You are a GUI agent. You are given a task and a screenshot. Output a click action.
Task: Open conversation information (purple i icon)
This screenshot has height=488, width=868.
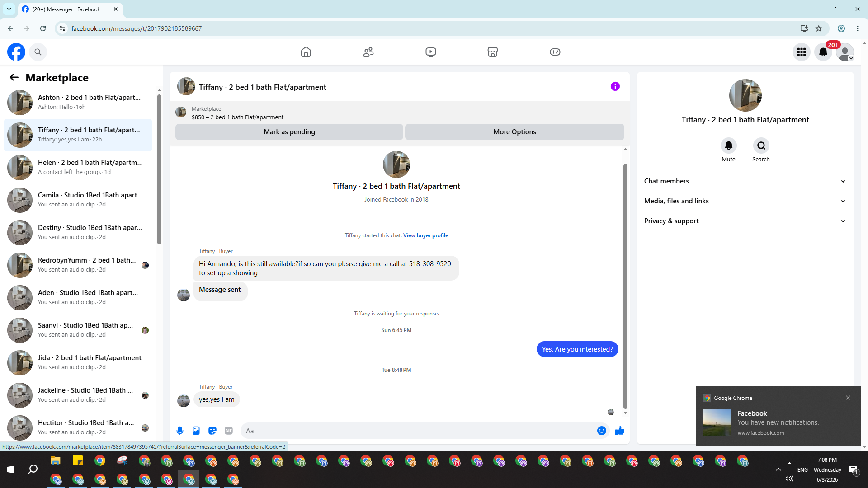coord(615,86)
